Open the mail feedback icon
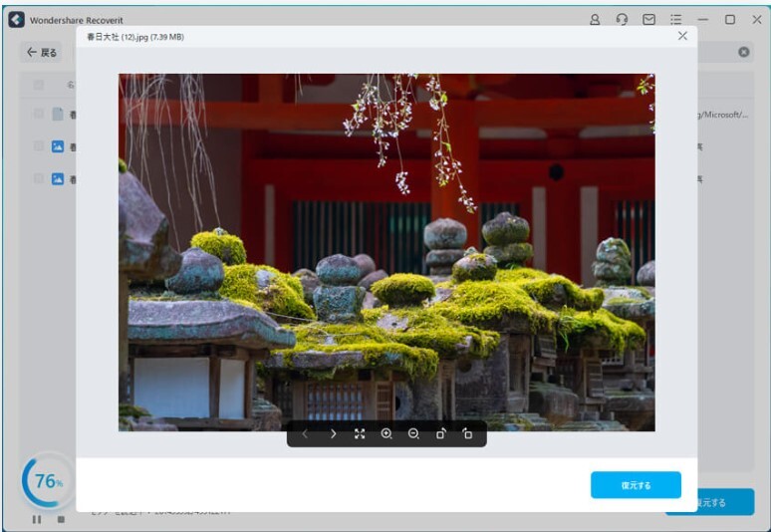Screen dimensions: 771x532 click(648, 19)
